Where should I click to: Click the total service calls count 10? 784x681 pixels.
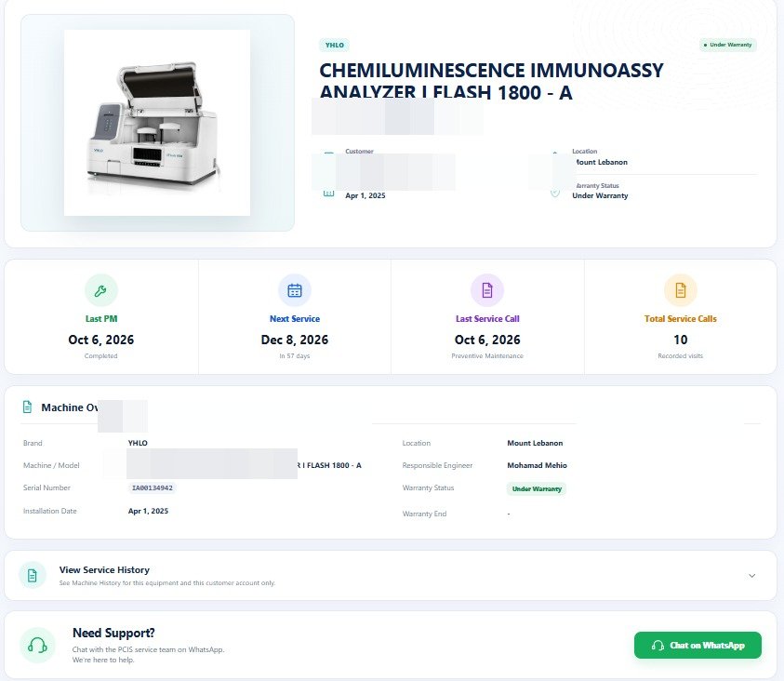[681, 340]
